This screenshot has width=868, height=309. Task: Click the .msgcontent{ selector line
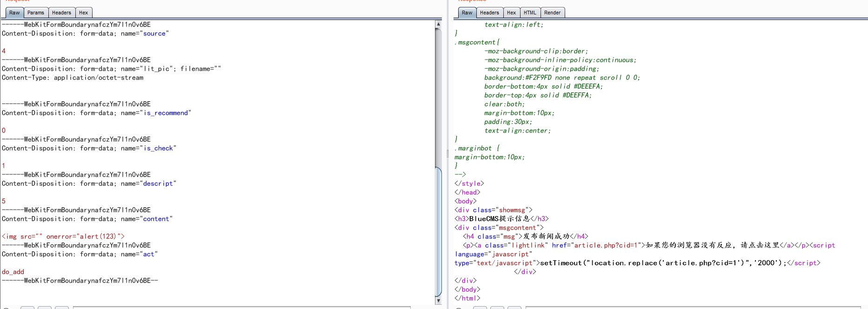pos(477,42)
